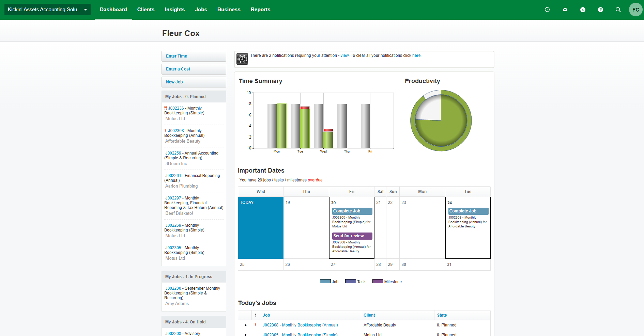This screenshot has width=644, height=336.
Task: Open help via the question mark icon
Action: click(600, 10)
